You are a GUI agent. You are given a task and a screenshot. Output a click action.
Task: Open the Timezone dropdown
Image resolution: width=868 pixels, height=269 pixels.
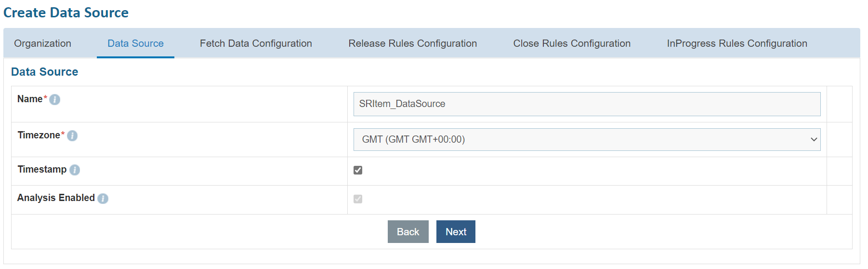pos(586,140)
